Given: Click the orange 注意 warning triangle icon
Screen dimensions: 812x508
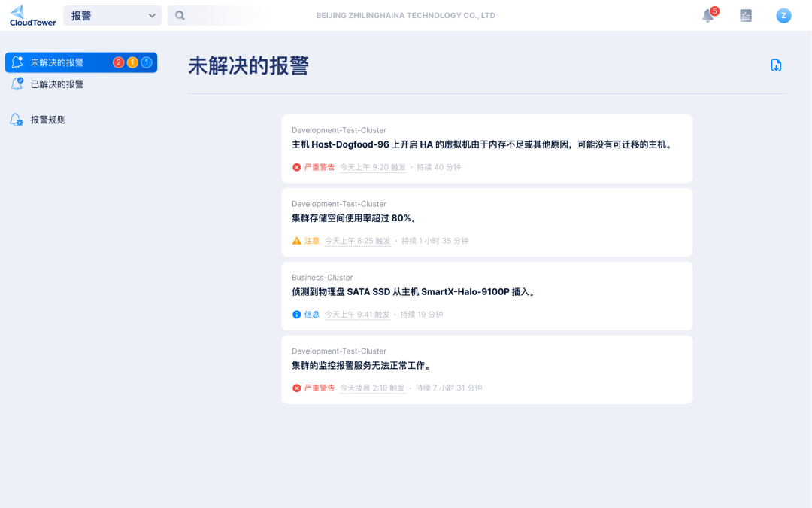Looking at the screenshot, I should (297, 241).
